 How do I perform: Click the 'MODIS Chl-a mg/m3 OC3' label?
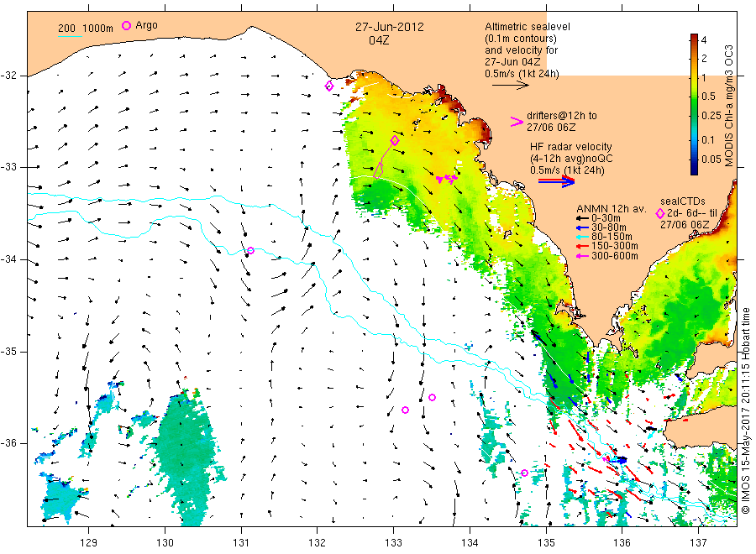[728, 106]
